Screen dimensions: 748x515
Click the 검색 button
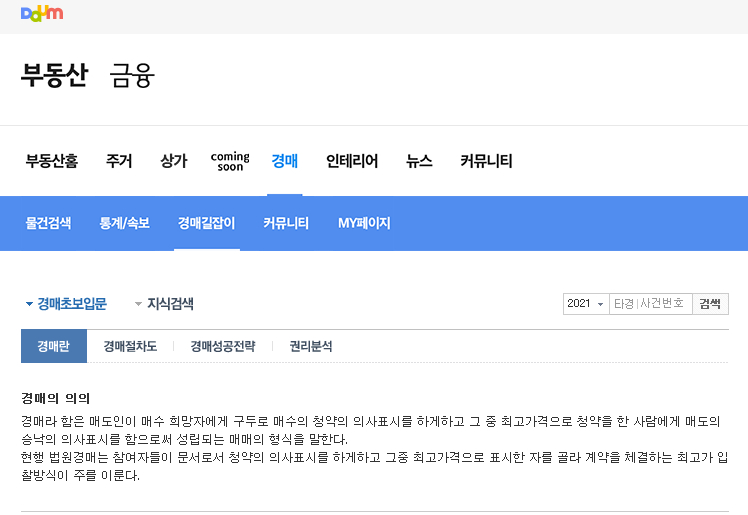click(710, 304)
